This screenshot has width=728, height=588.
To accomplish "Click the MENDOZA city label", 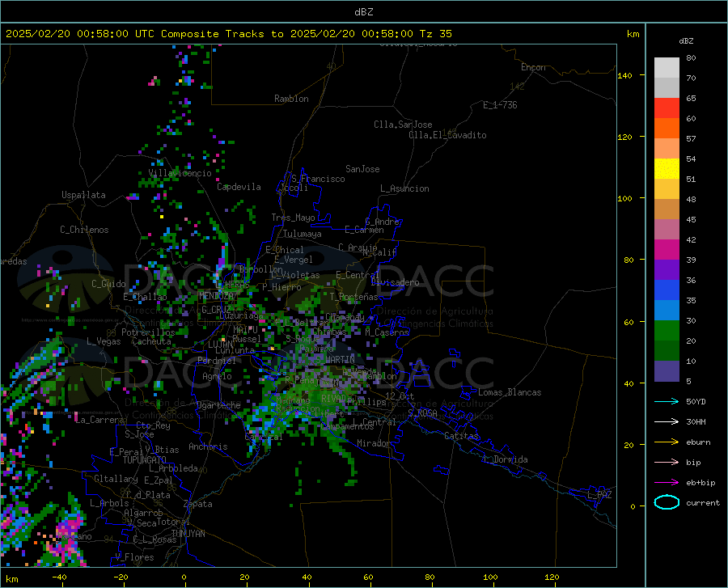I will tap(215, 296).
